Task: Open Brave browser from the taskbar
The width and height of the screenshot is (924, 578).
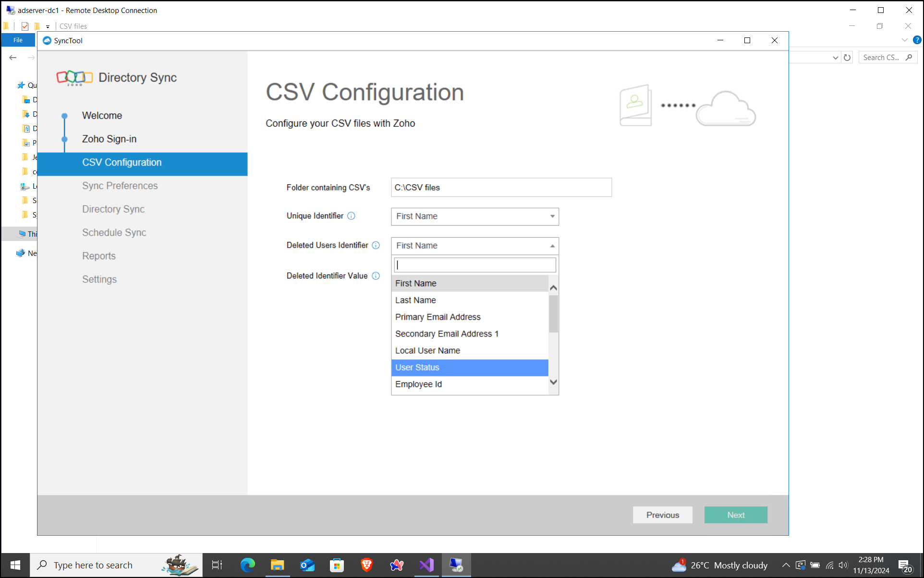Action: click(x=367, y=565)
